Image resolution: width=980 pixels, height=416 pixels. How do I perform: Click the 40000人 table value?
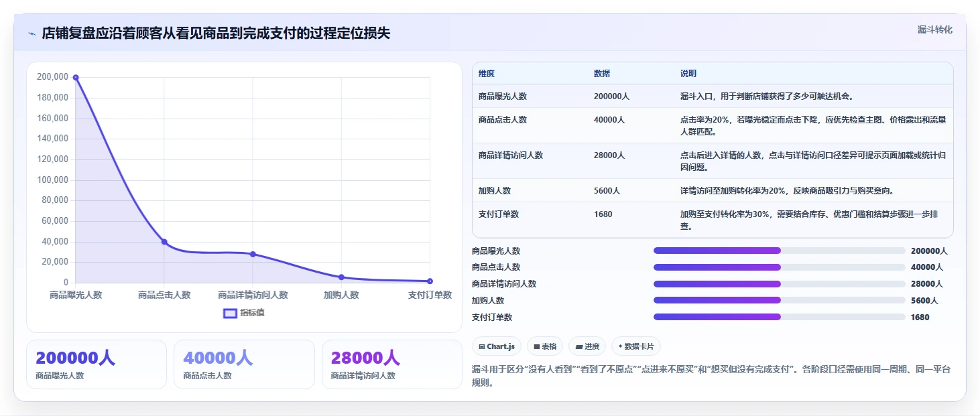tap(609, 120)
